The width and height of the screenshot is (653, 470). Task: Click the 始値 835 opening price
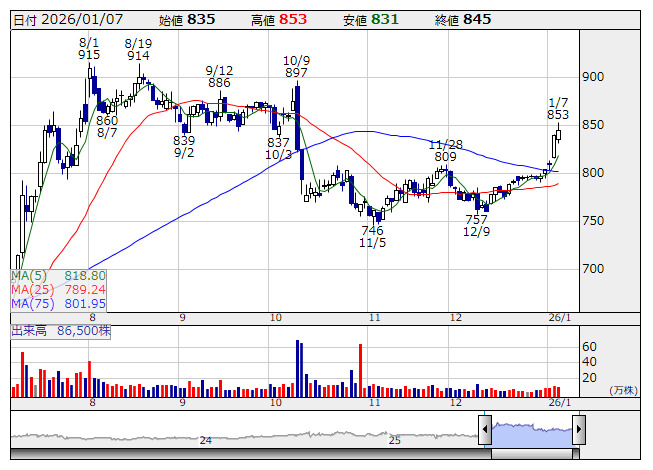(x=187, y=20)
